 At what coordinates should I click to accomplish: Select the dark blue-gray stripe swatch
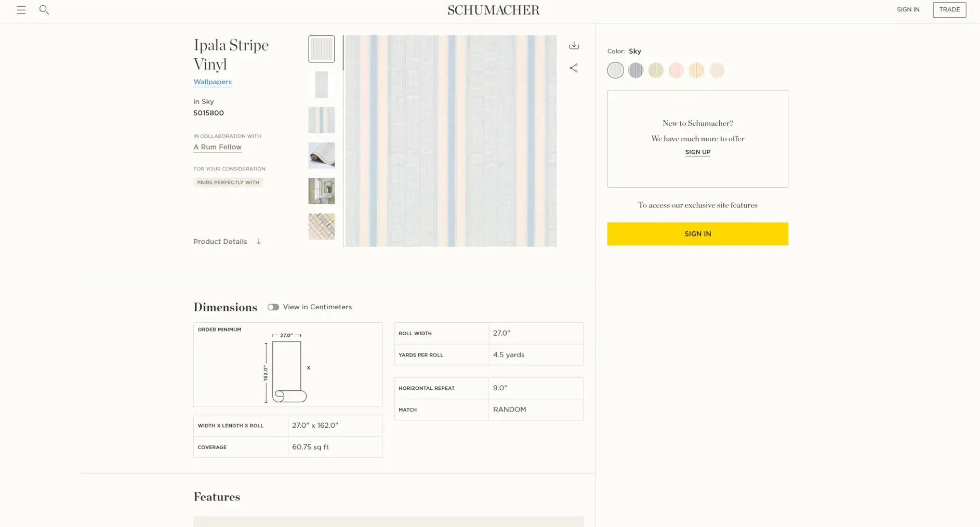point(635,70)
